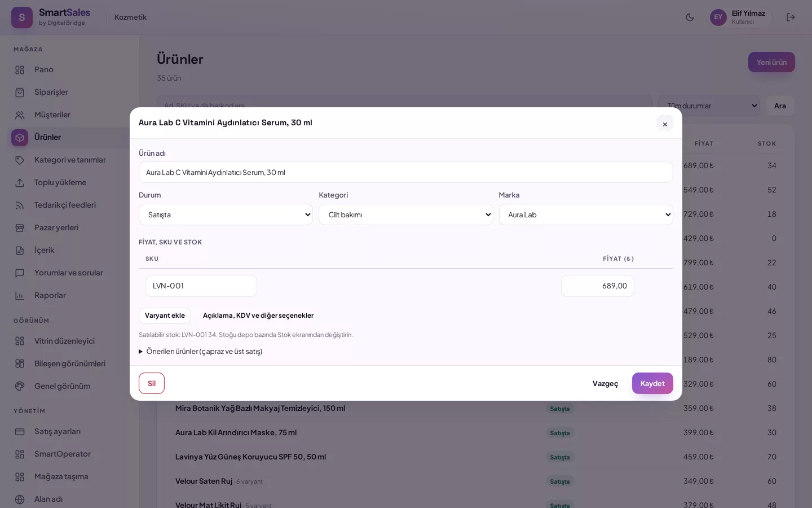This screenshot has height=508, width=812.
Task: Open the Durum dropdown
Action: click(226, 214)
